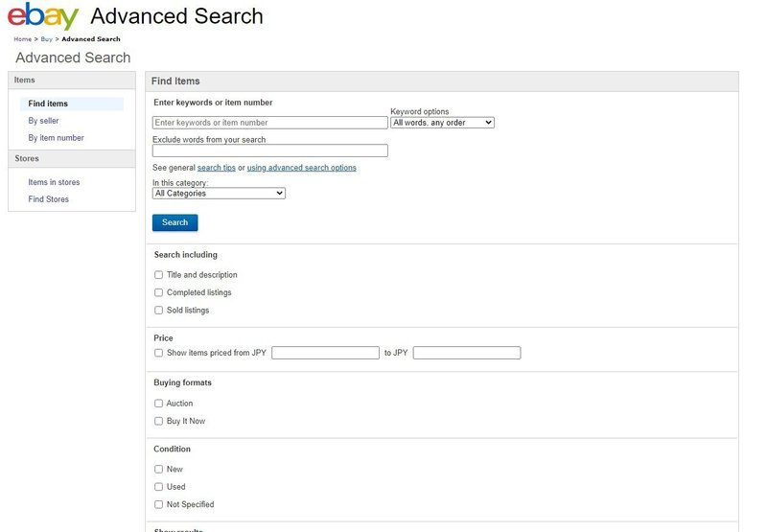Enable Completed listings checkbox
The height and width of the screenshot is (532, 767).
point(158,292)
